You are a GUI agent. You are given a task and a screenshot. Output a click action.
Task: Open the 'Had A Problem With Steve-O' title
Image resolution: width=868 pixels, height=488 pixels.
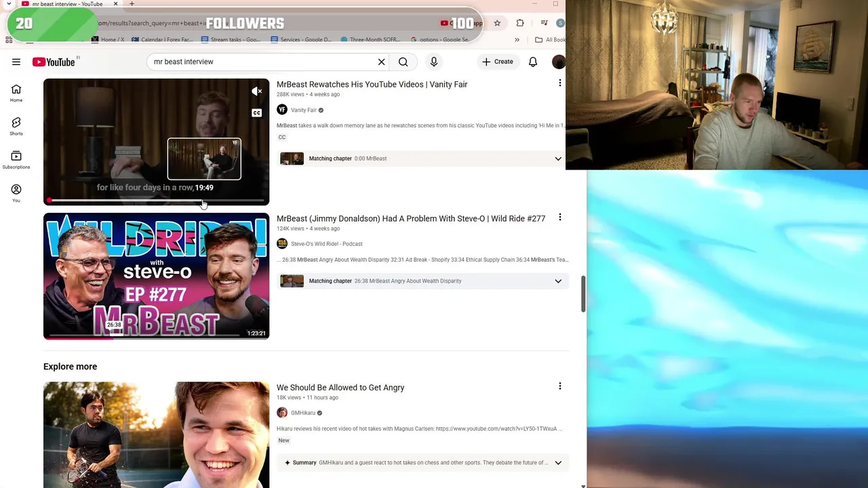[x=411, y=218]
